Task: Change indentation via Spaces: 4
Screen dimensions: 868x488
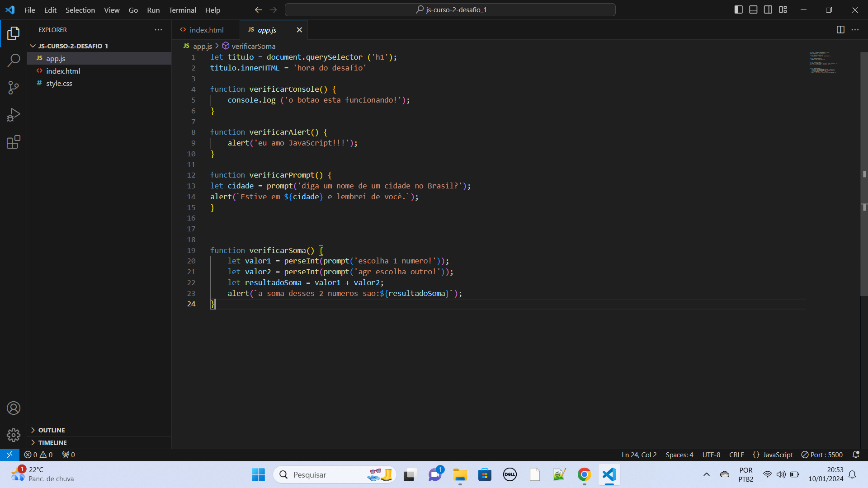Action: pyautogui.click(x=679, y=455)
